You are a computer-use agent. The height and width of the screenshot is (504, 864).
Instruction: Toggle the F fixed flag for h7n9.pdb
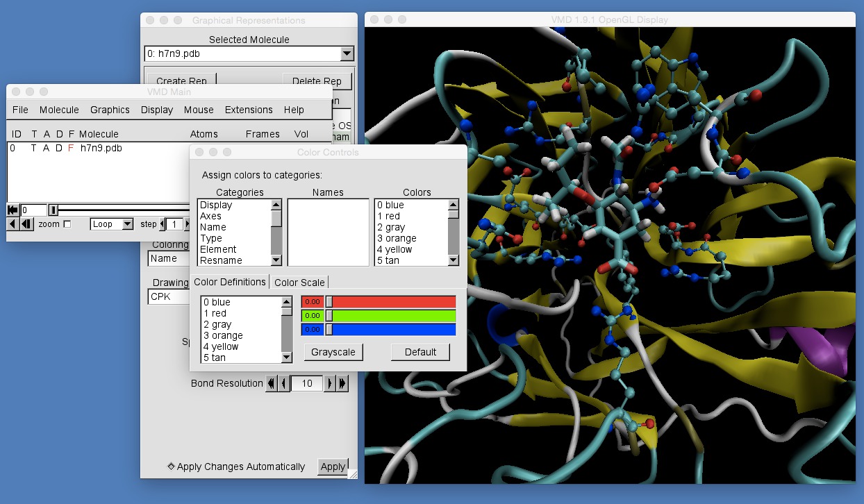point(72,148)
